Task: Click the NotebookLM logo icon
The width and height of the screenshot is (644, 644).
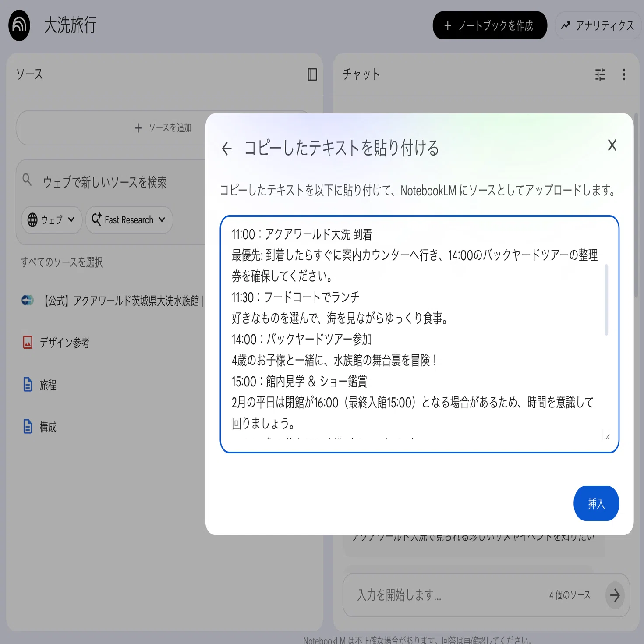Action: pyautogui.click(x=19, y=25)
